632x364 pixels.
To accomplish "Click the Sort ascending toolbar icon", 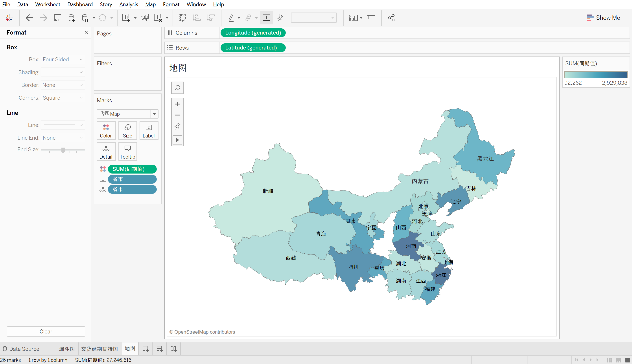I will [197, 18].
